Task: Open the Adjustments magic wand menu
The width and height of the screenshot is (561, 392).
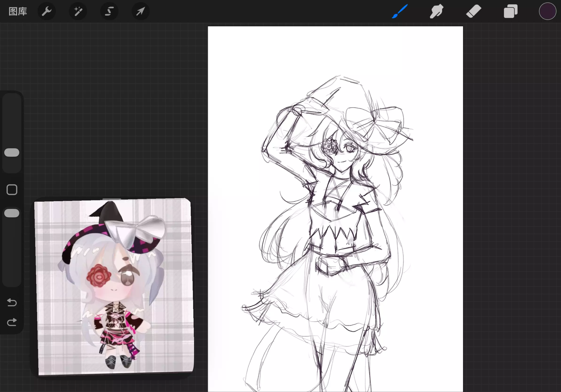Action: click(x=78, y=11)
